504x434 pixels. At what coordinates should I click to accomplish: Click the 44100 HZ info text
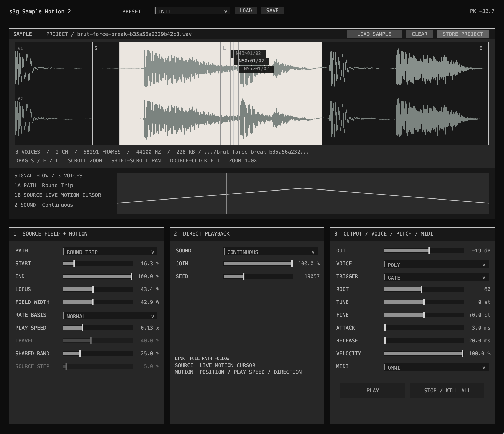tap(148, 152)
